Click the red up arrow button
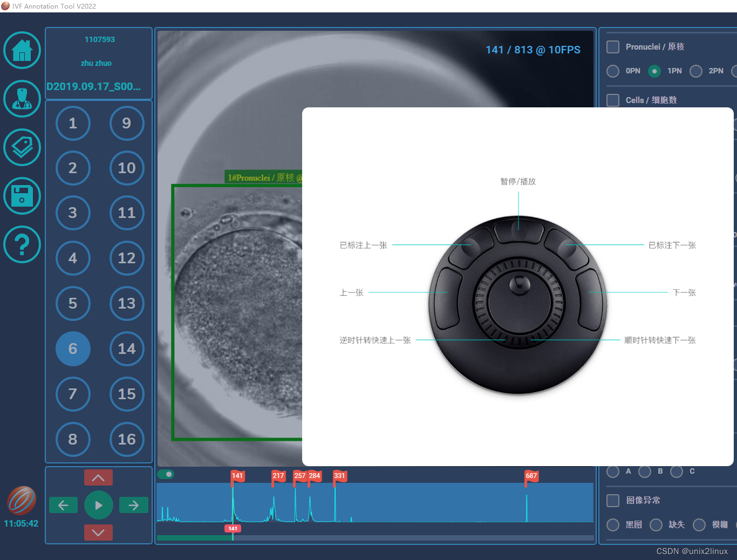 click(x=98, y=477)
